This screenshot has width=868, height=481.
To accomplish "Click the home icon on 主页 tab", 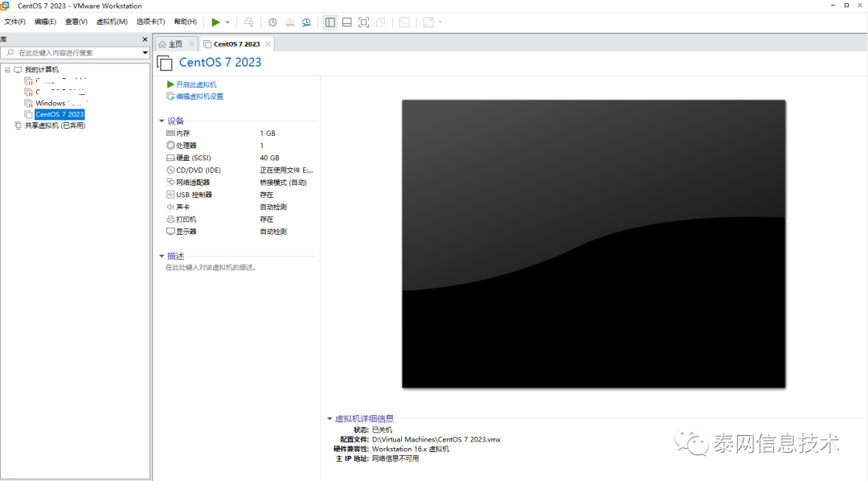I will pyautogui.click(x=162, y=43).
